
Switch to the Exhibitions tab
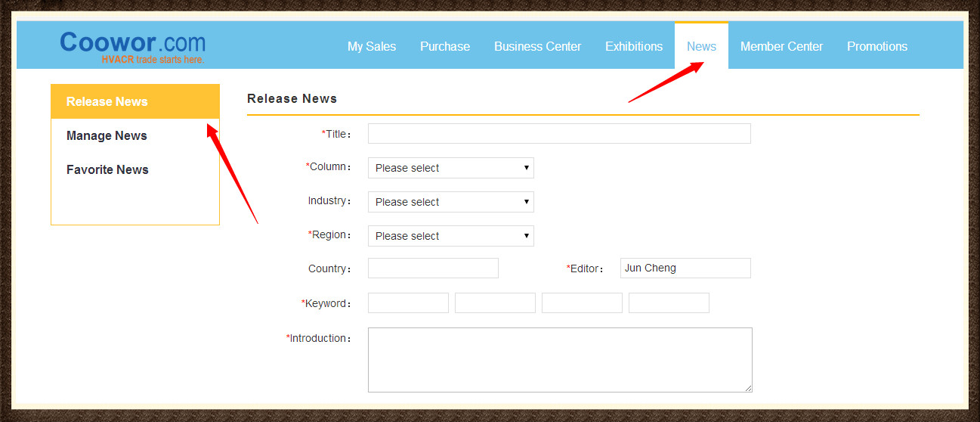[x=633, y=46]
